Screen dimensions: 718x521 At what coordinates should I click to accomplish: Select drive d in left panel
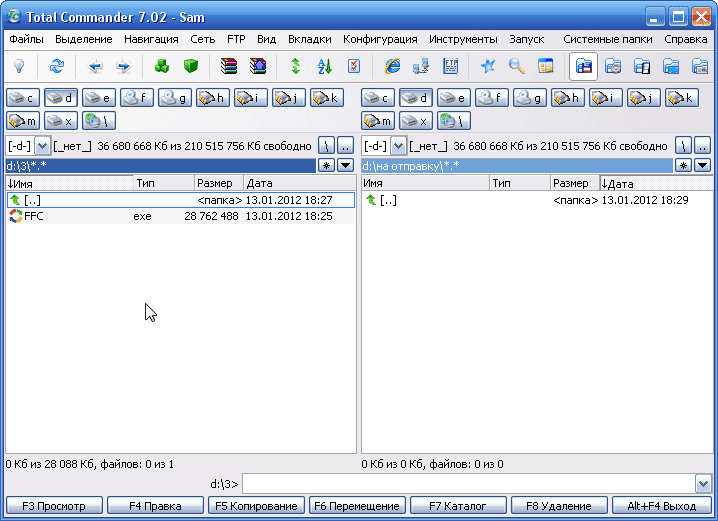[x=61, y=98]
